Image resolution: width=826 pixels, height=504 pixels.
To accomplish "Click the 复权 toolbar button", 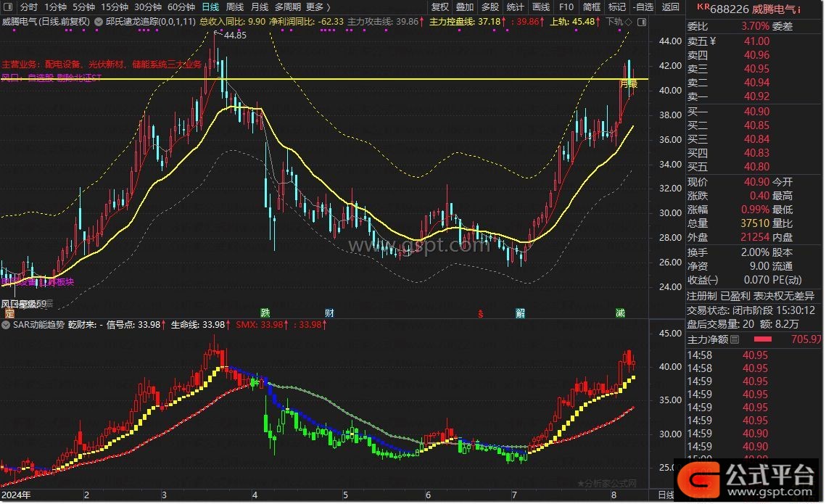I will click(440, 7).
